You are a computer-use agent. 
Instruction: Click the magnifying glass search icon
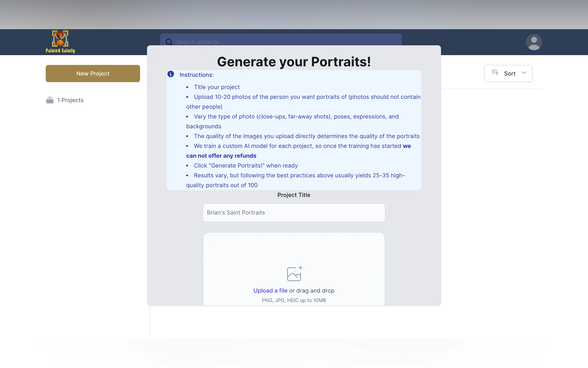169,42
